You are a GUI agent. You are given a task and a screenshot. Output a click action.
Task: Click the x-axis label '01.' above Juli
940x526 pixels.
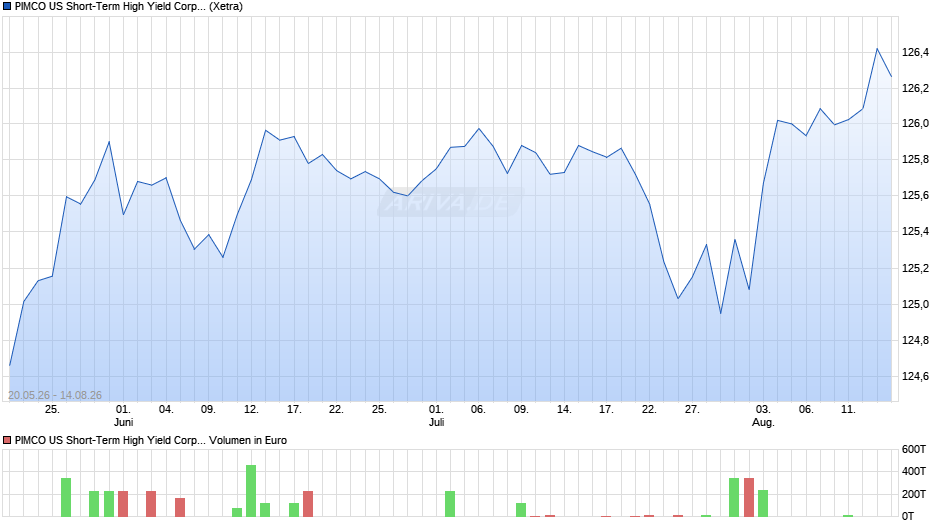(x=436, y=410)
